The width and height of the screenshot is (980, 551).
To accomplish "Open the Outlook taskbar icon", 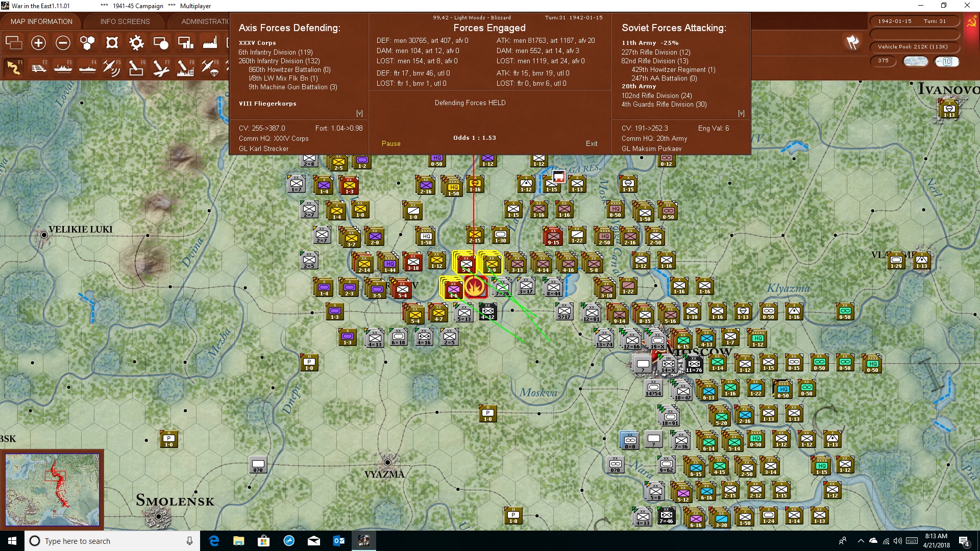I will click(x=338, y=541).
